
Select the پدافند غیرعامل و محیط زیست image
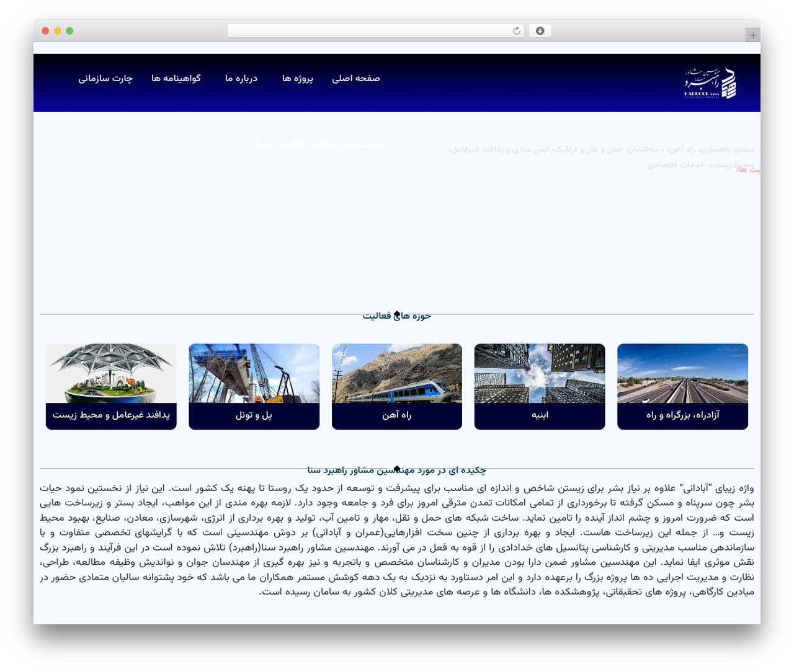click(x=111, y=374)
